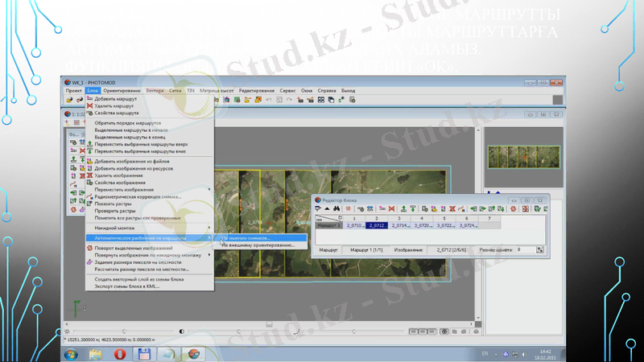Open the Справка menu
644x362 pixels.
(327, 91)
